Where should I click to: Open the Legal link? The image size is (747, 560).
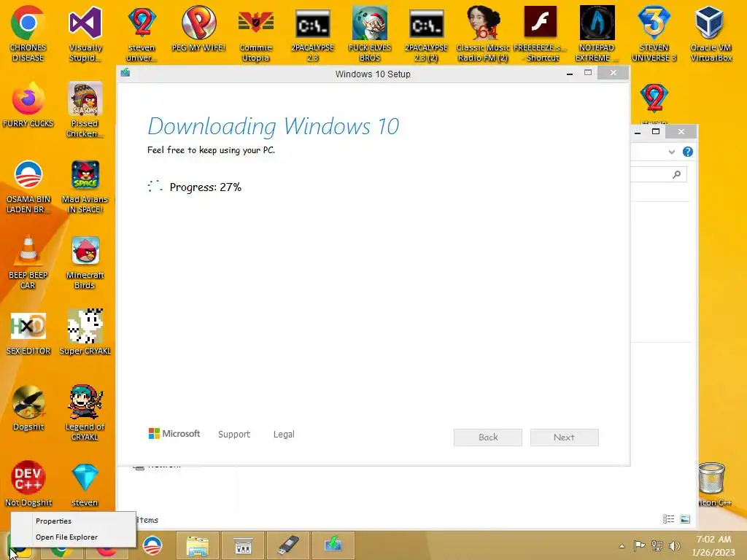(x=284, y=435)
